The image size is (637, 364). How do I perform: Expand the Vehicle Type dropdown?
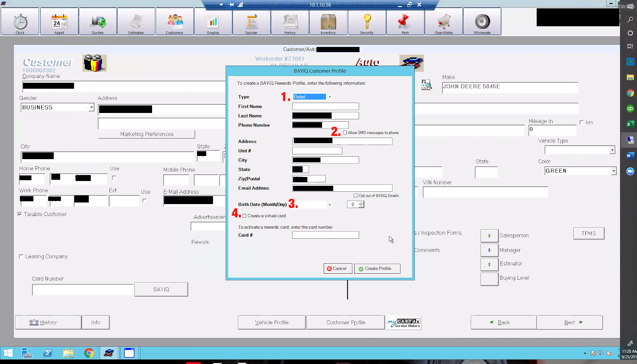[x=612, y=150]
